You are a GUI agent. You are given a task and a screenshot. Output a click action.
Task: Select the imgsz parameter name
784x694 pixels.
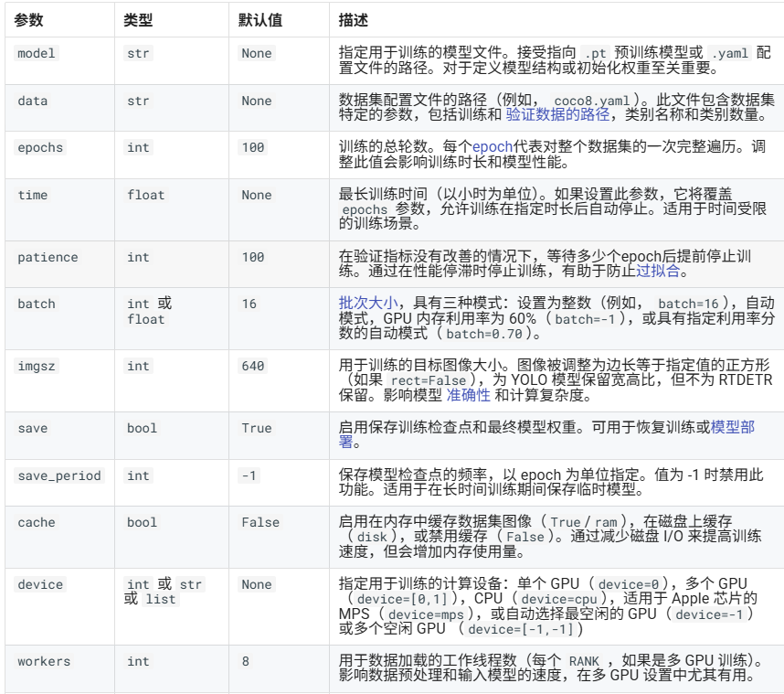37,367
